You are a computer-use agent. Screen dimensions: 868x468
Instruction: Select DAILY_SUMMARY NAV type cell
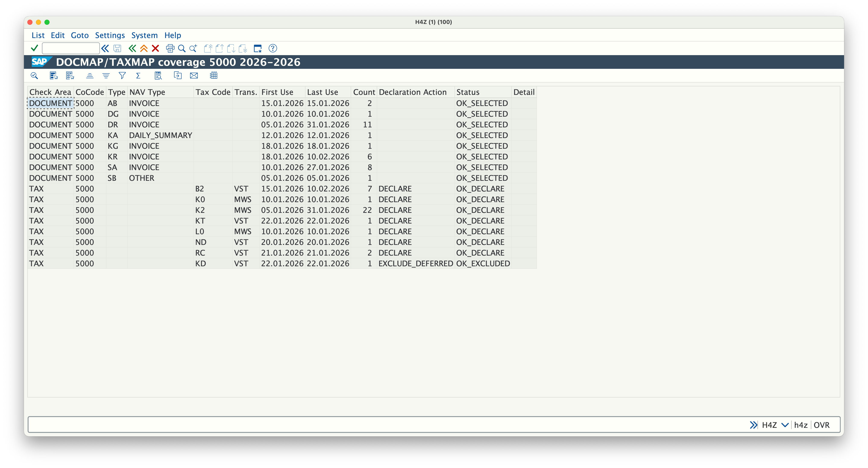tap(160, 135)
